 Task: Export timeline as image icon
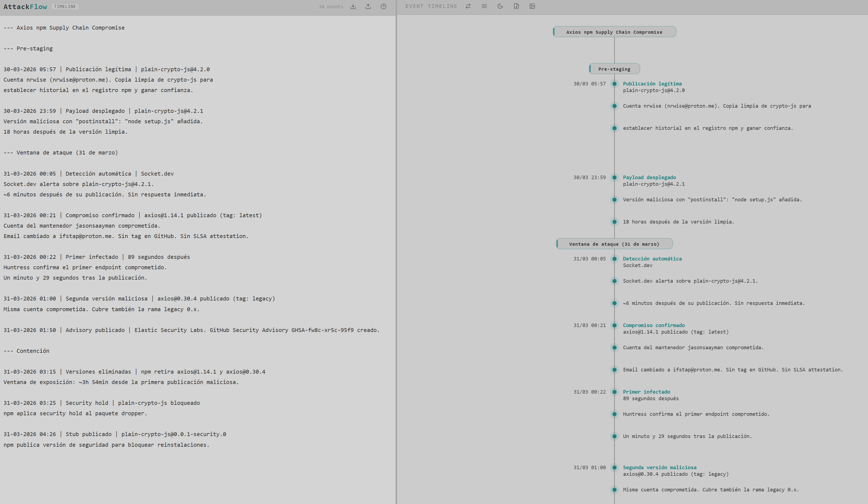tap(532, 6)
